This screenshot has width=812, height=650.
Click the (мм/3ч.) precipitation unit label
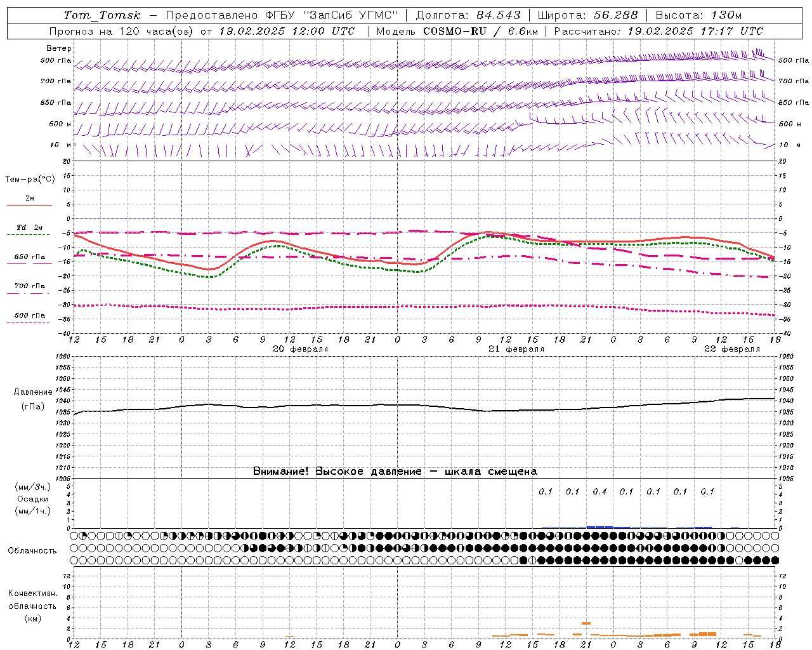click(32, 487)
